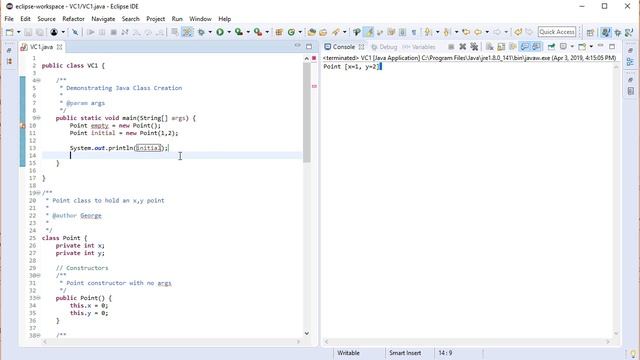Click the Open Perspective icon
Screen dimensions: 640x360
[590, 32]
